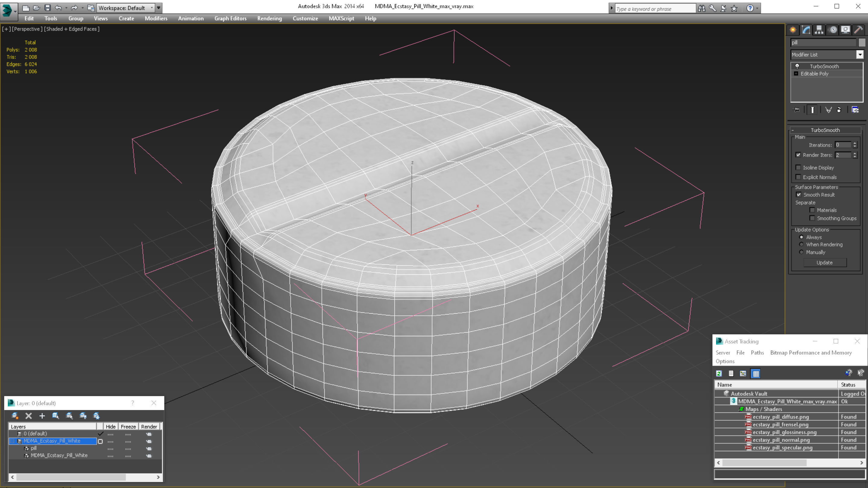Remove modifier from the stack icon
The height and width of the screenshot is (488, 868).
tap(839, 110)
